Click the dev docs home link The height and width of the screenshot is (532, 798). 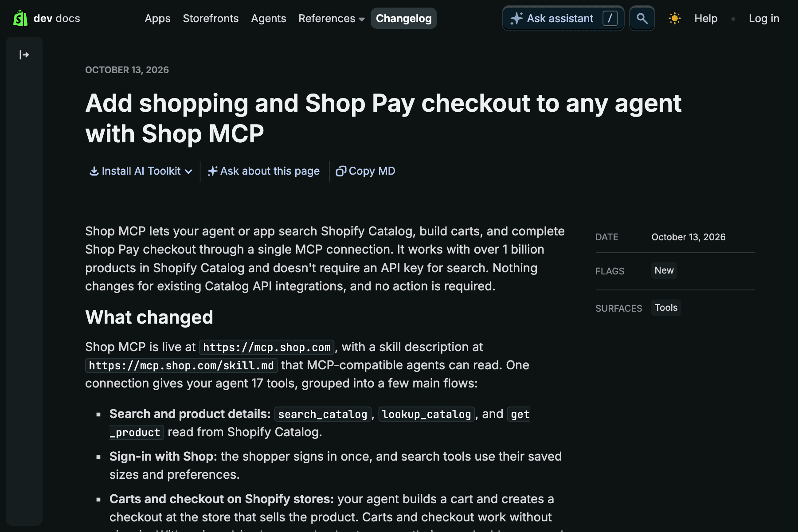pos(47,18)
